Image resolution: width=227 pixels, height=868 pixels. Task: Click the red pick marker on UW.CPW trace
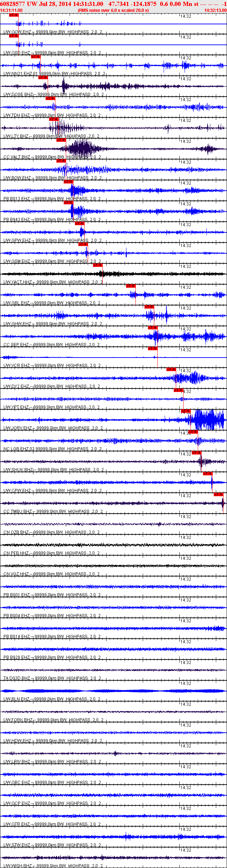pyautogui.click(x=208, y=474)
